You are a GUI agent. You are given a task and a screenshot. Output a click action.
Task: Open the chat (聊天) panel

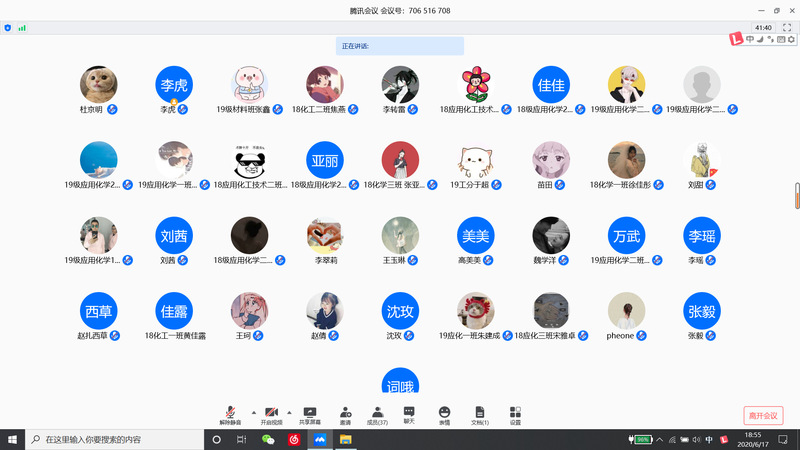coord(409,413)
